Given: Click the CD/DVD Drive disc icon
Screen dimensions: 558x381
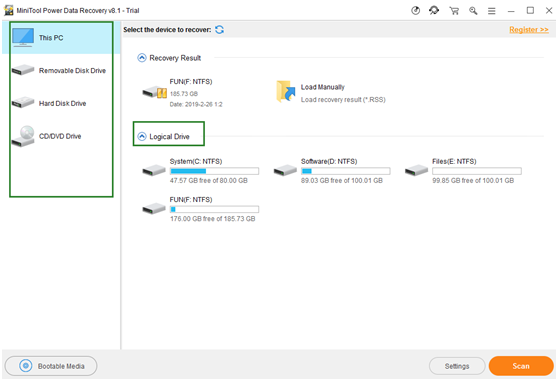Looking at the screenshot, I should (23, 136).
